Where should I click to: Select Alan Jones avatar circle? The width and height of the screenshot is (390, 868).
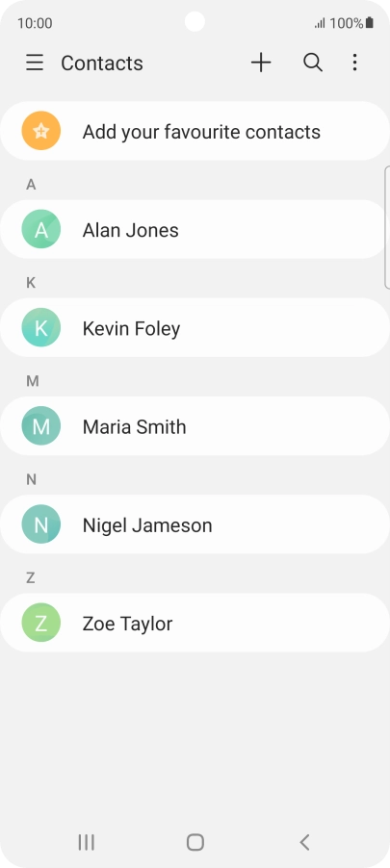click(x=41, y=229)
